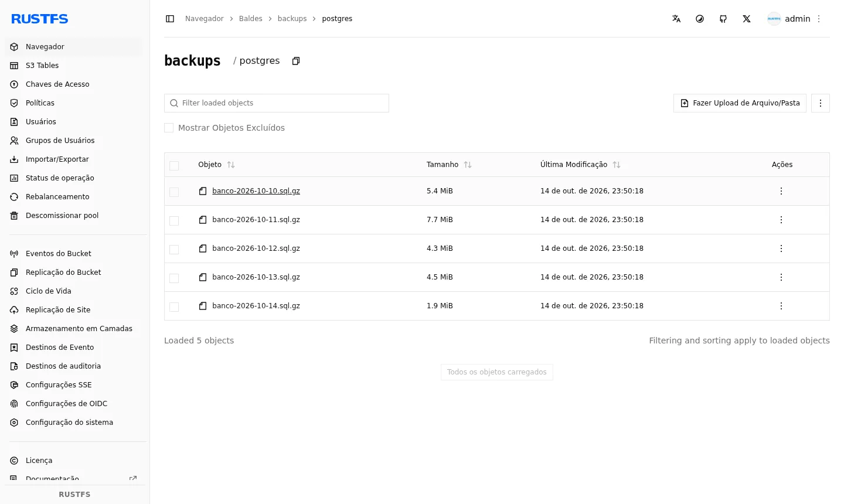The image size is (844, 504).
Task: Open the GitHub icon link
Action: 723,19
